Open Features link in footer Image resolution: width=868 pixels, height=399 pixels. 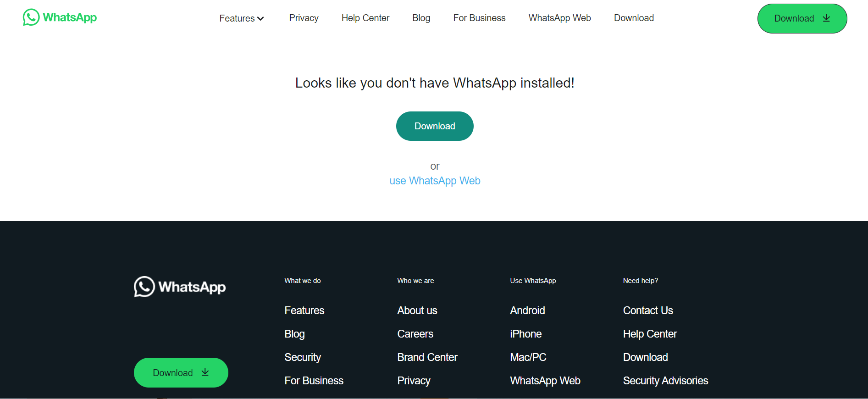pos(304,310)
